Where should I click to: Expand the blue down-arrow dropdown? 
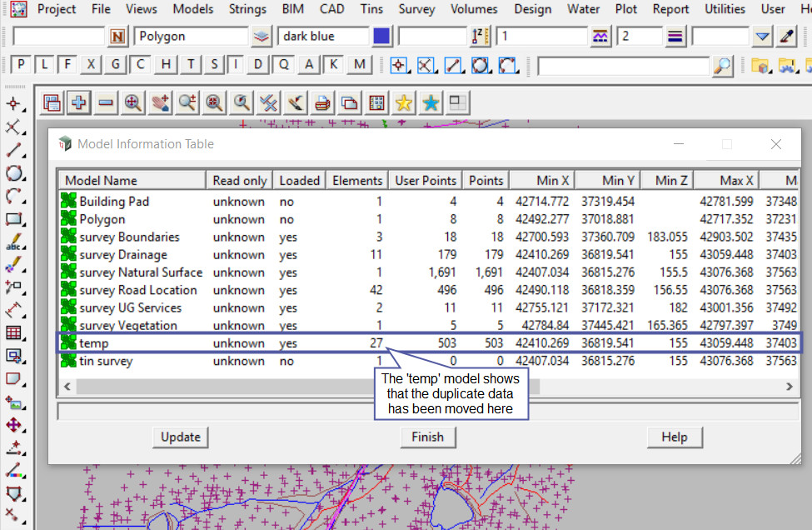click(762, 37)
